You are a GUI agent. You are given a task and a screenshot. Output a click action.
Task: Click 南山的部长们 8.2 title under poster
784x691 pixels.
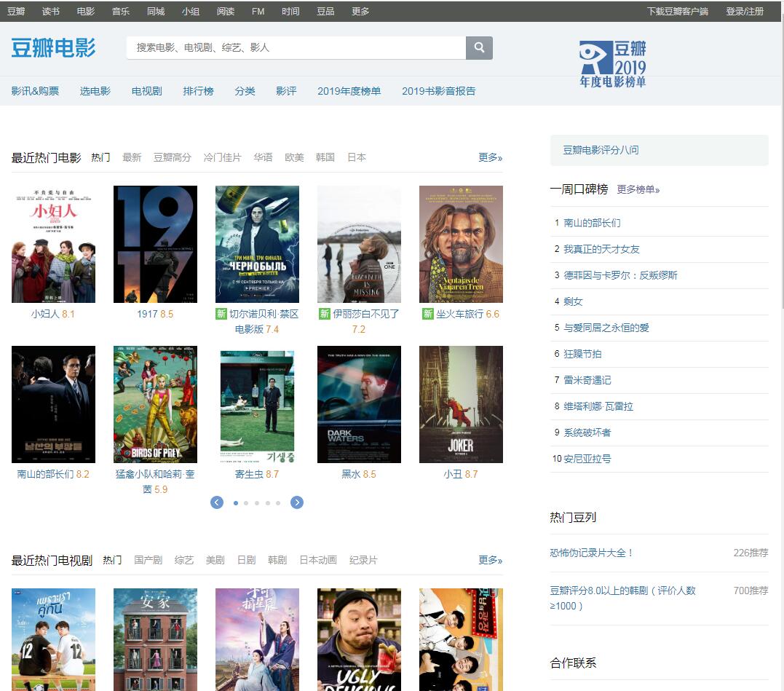tap(53, 474)
